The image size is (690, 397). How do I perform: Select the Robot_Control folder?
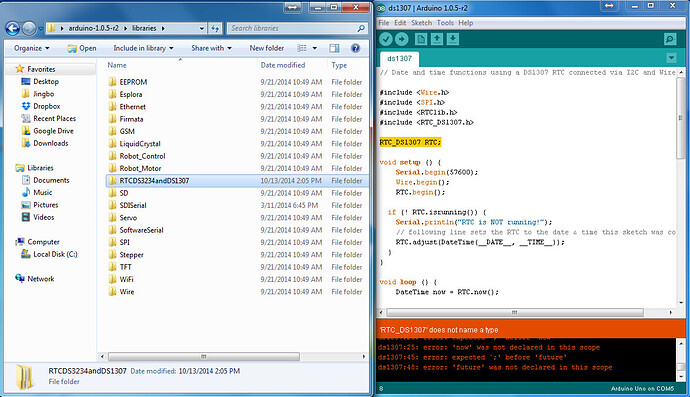[x=237, y=156]
